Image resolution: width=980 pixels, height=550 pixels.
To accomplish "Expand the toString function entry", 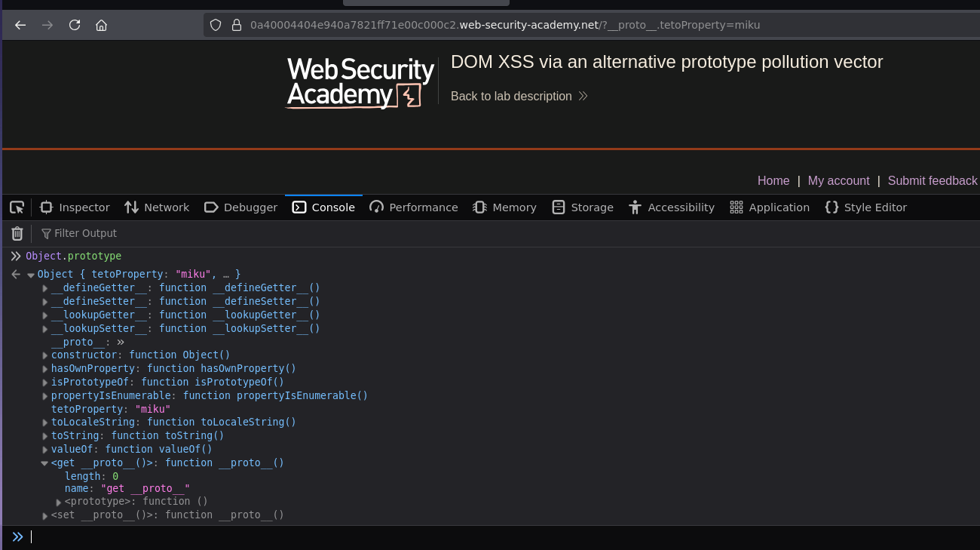I will pos(45,436).
